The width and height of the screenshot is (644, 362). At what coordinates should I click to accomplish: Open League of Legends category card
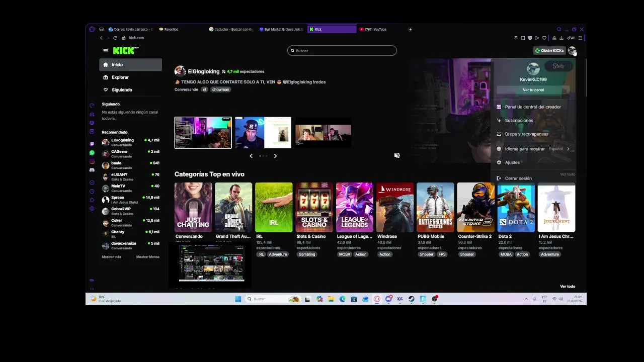[355, 207]
